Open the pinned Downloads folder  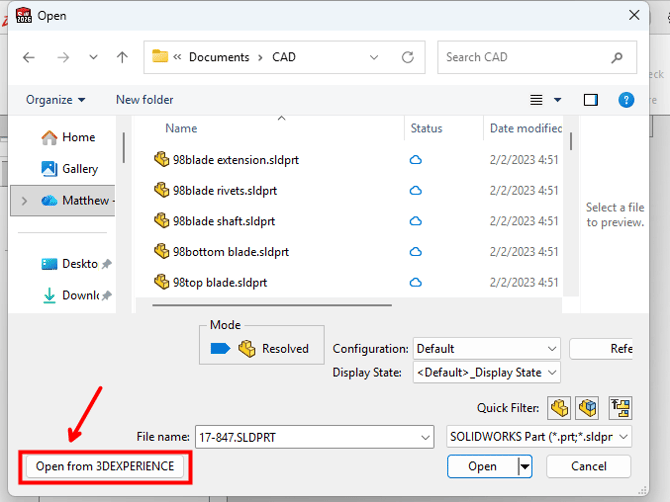(71, 295)
